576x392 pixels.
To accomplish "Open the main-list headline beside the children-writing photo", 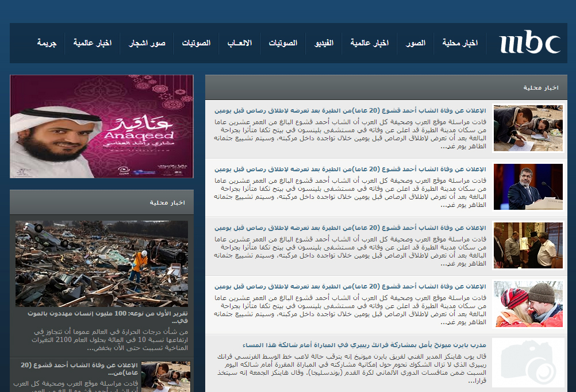I will (350, 110).
